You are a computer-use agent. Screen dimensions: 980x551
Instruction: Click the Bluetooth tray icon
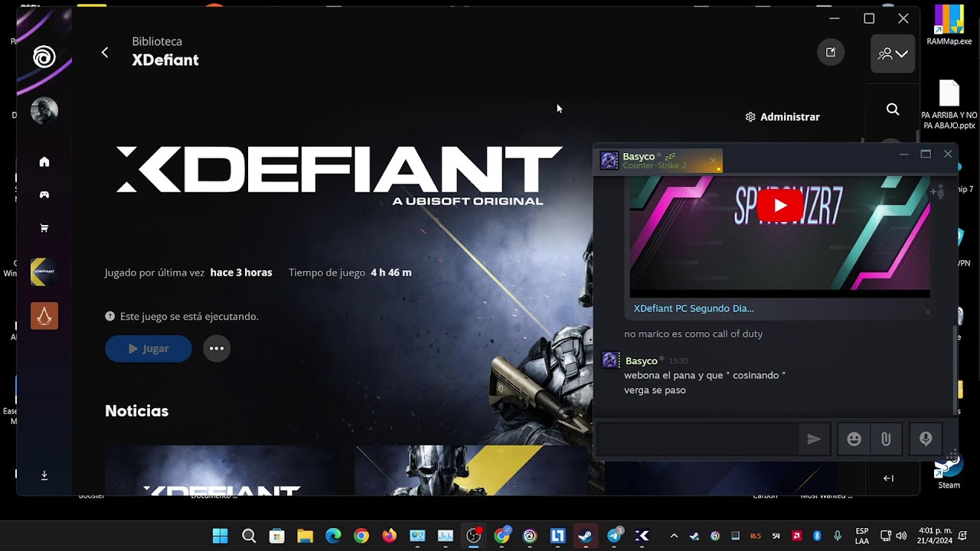tap(817, 536)
